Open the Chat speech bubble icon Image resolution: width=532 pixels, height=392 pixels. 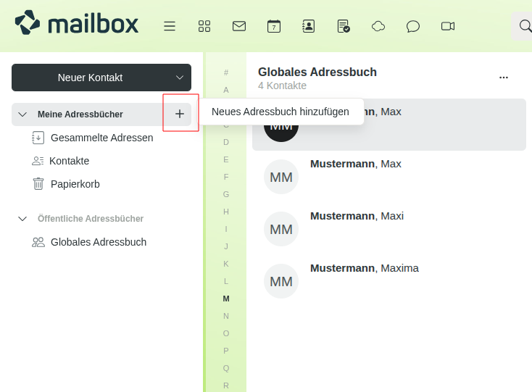[x=413, y=26]
